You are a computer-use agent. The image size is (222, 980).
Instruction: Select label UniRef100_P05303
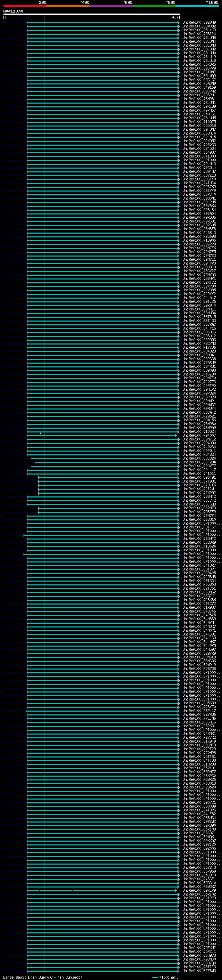pos(199,585)
